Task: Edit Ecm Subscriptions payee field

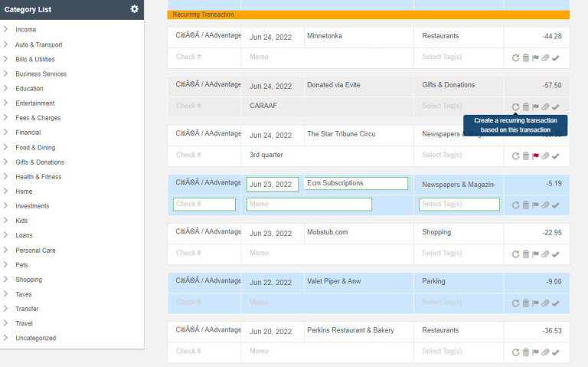Action: (356, 183)
